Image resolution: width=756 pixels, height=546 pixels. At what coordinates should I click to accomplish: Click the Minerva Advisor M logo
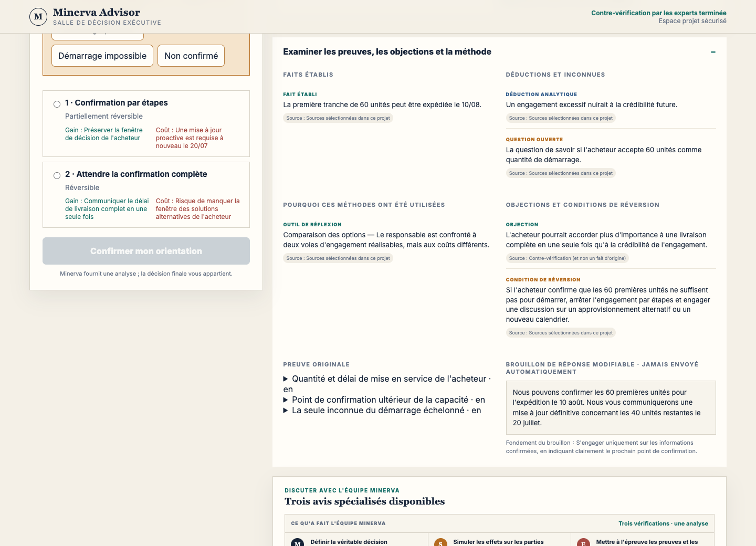38,17
